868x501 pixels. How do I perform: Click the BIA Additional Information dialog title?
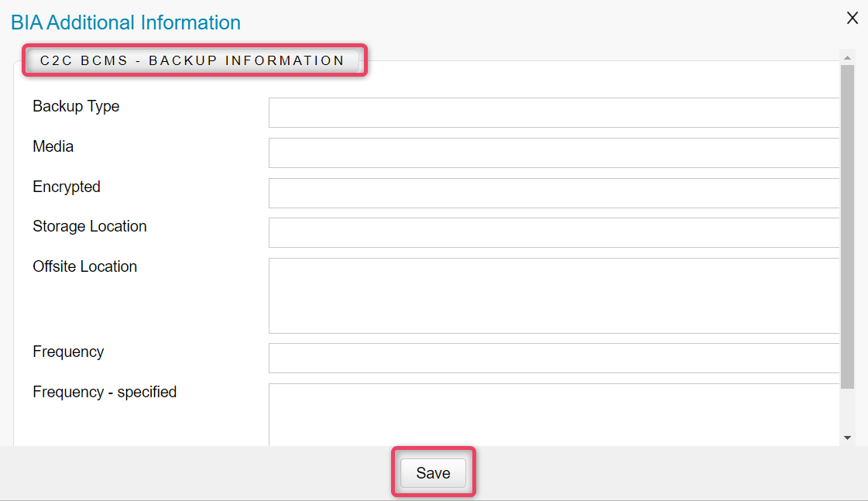click(x=125, y=22)
